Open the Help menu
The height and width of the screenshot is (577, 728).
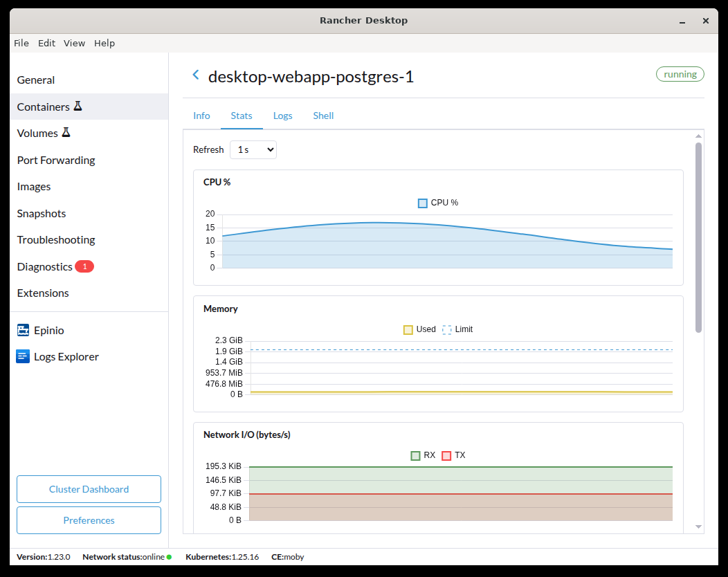point(104,43)
